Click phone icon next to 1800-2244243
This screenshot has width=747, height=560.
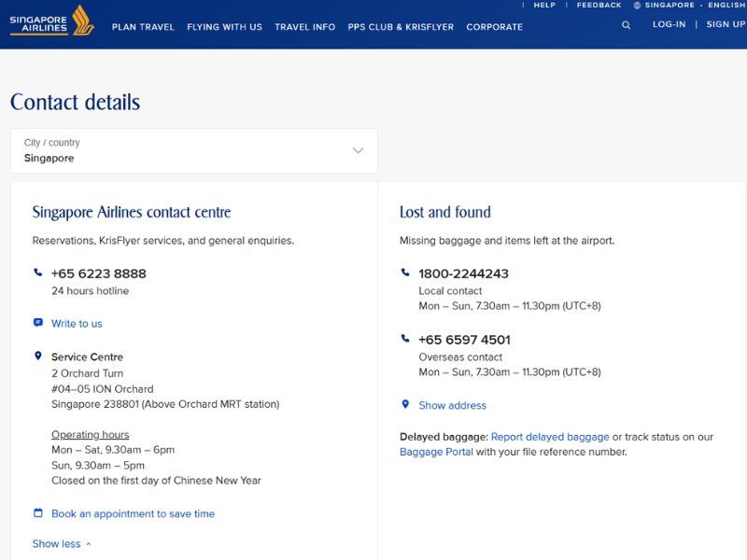pyautogui.click(x=405, y=273)
